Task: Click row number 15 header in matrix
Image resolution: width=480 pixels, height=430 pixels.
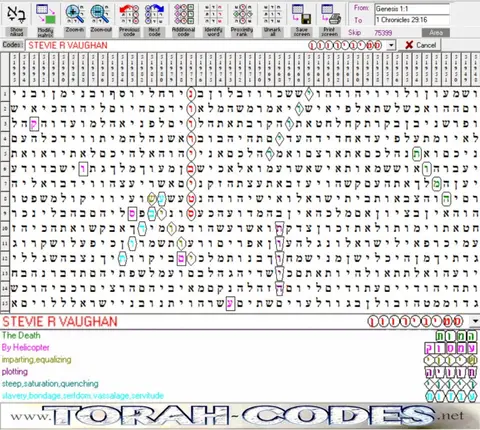Action: pos(5,303)
